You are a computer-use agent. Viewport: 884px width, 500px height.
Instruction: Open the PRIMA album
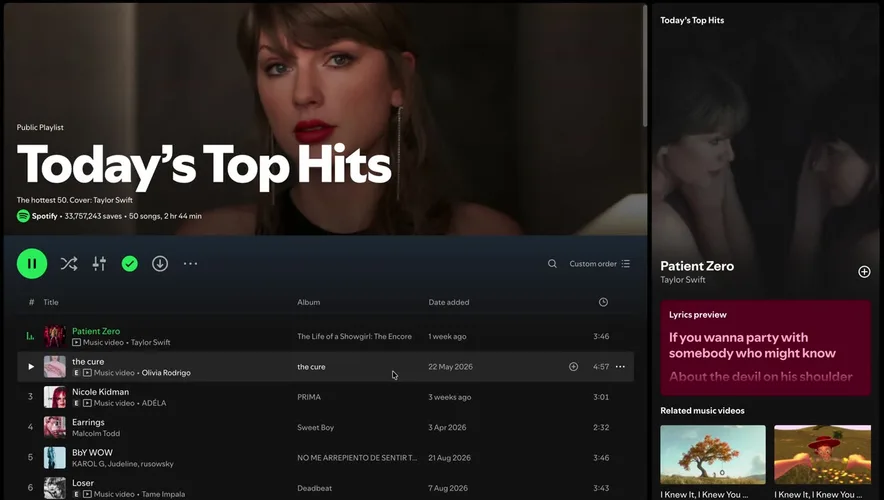click(309, 397)
